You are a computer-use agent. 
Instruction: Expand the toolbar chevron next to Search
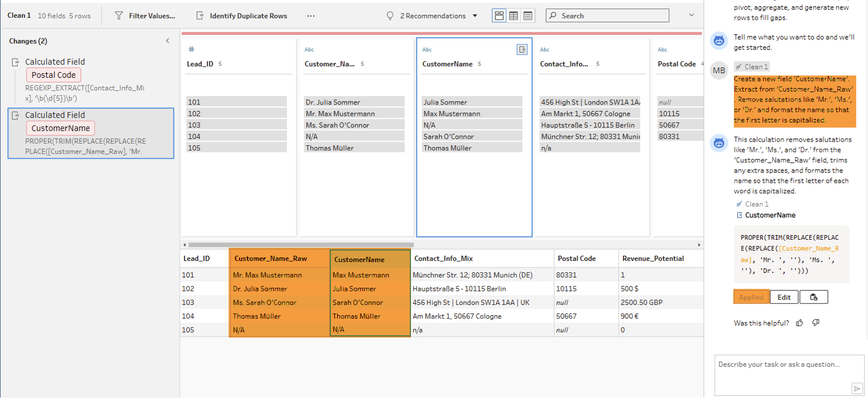pos(691,15)
